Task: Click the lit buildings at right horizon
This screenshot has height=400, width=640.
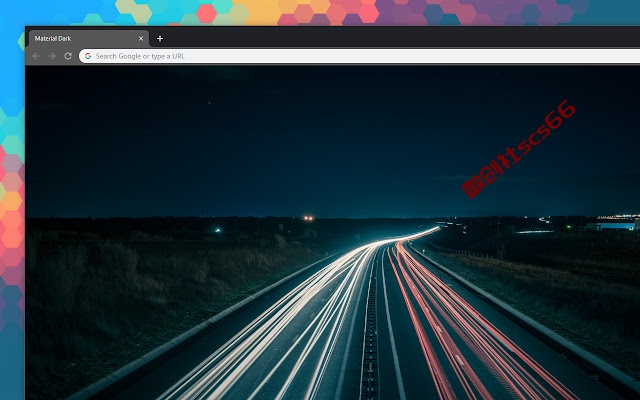Action: click(612, 222)
